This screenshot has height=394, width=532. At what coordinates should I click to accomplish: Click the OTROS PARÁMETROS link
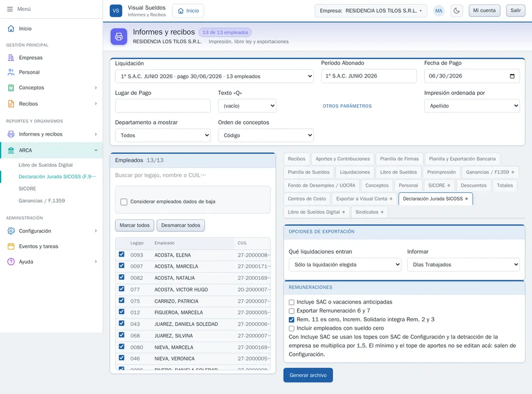[x=347, y=106]
